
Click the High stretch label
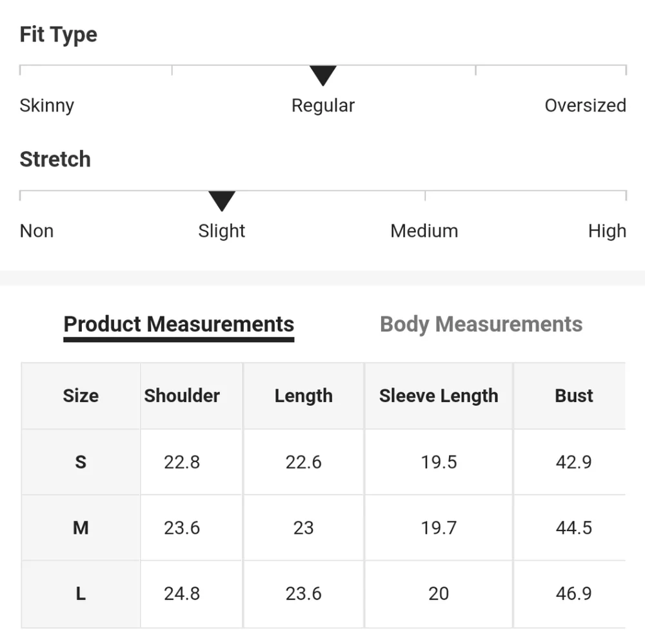tap(607, 230)
